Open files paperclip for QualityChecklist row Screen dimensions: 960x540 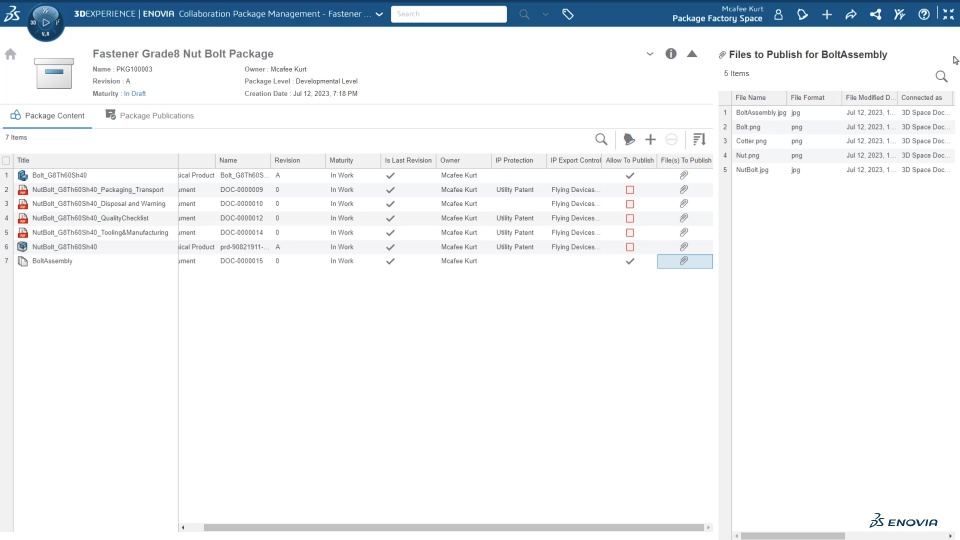pyautogui.click(x=684, y=218)
